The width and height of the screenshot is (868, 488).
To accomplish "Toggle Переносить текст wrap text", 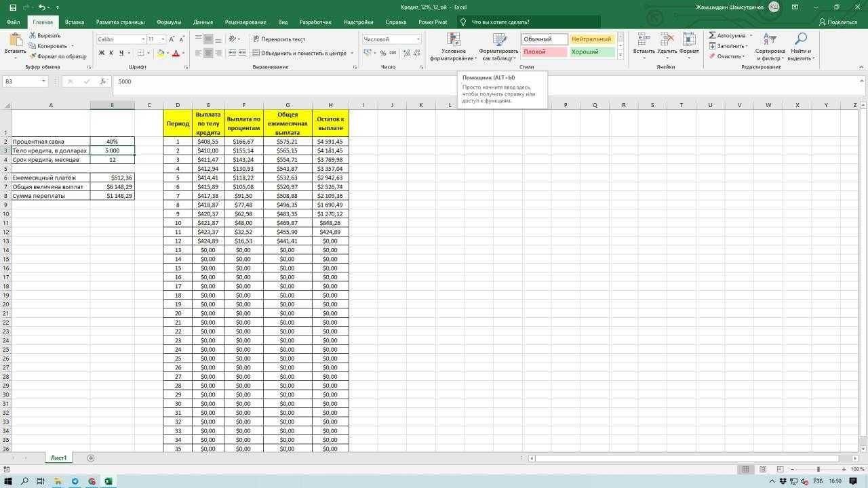I will pos(279,39).
